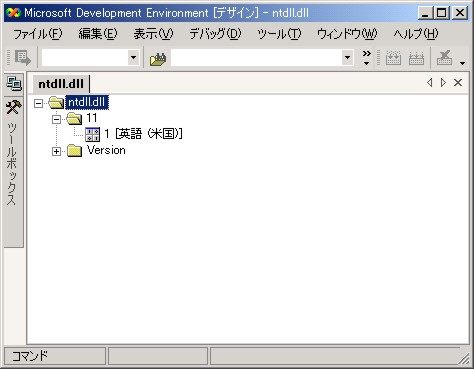Click the navigate toolbar icon at far left
The height and width of the screenshot is (369, 474).
pyautogui.click(x=23, y=58)
